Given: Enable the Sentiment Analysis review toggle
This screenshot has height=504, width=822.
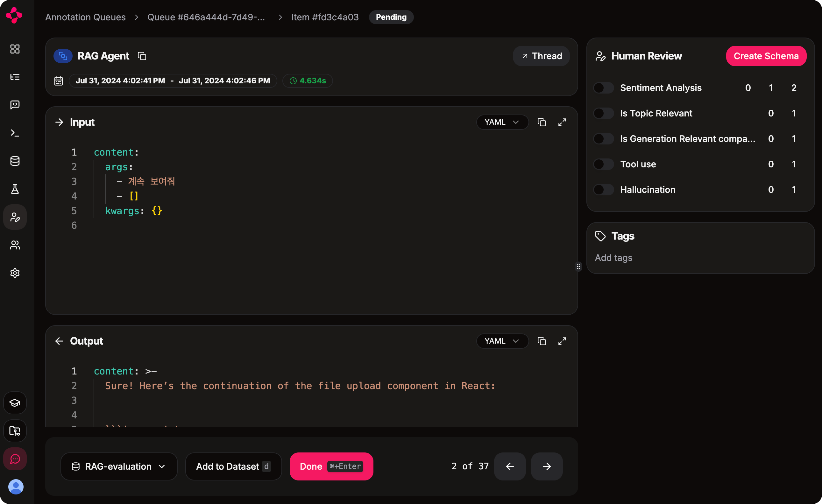Looking at the screenshot, I should (x=603, y=88).
